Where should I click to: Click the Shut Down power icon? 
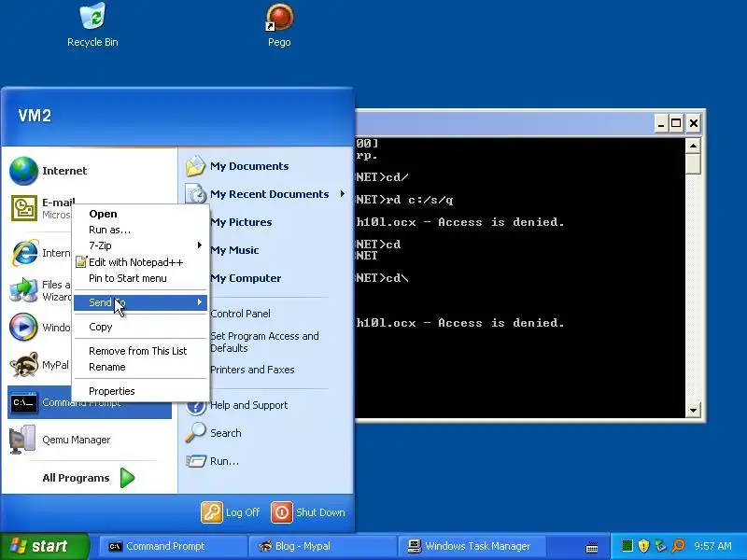(x=282, y=512)
